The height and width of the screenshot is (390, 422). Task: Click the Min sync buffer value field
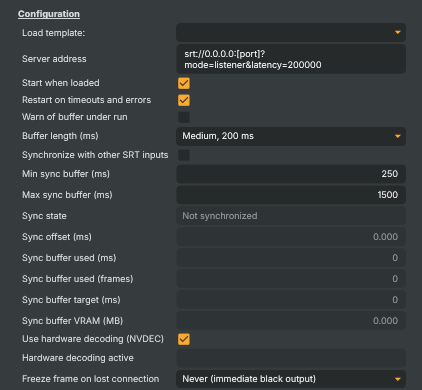(291, 174)
